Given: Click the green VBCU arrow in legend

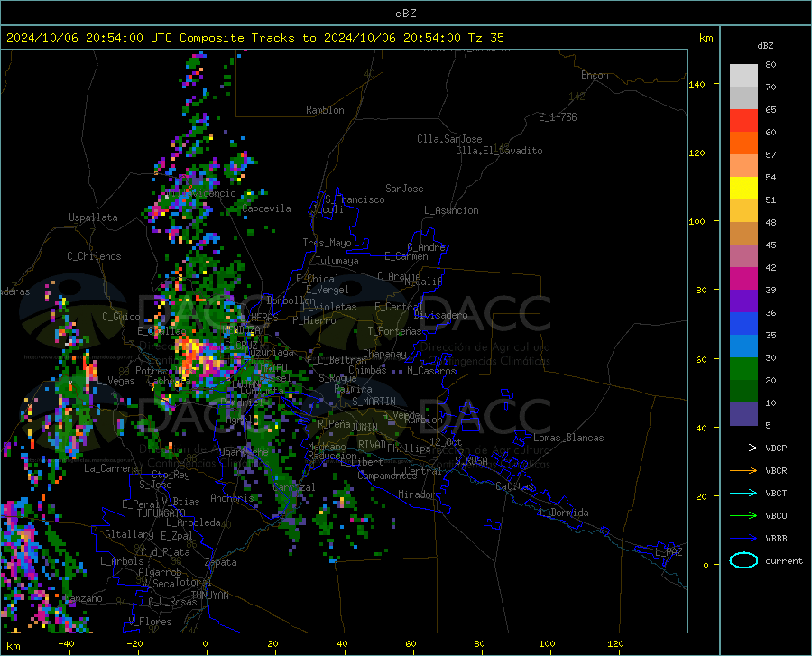Looking at the screenshot, I should [x=743, y=516].
